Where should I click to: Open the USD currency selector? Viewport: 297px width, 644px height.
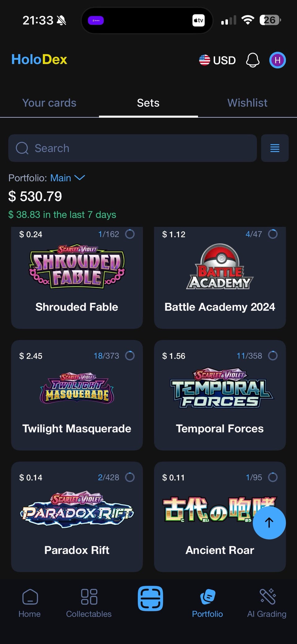tap(217, 60)
